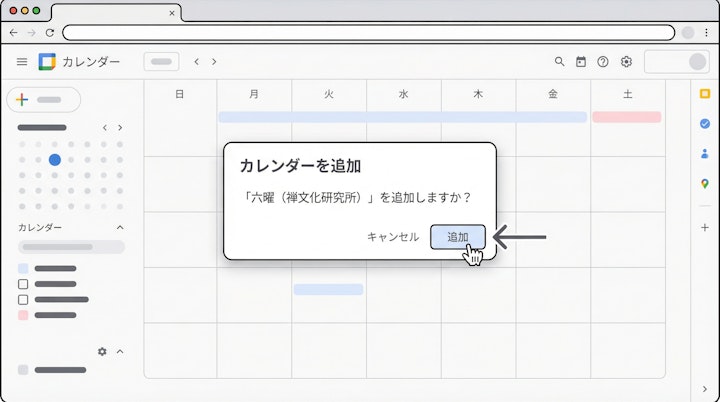The height and width of the screenshot is (402, 720).
Task: Click the 日 day column header
Action: point(180,94)
